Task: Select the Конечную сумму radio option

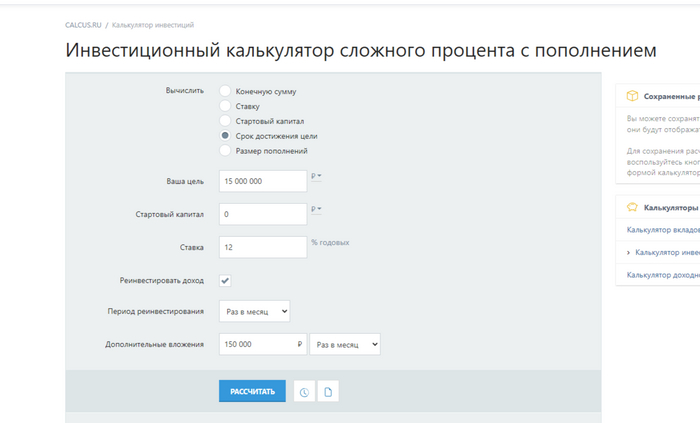Action: tap(225, 91)
